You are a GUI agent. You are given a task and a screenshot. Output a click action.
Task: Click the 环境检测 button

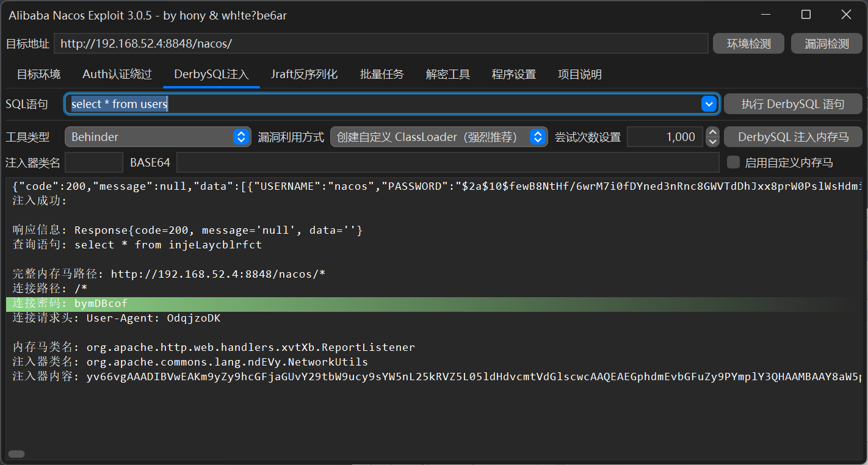tap(748, 44)
